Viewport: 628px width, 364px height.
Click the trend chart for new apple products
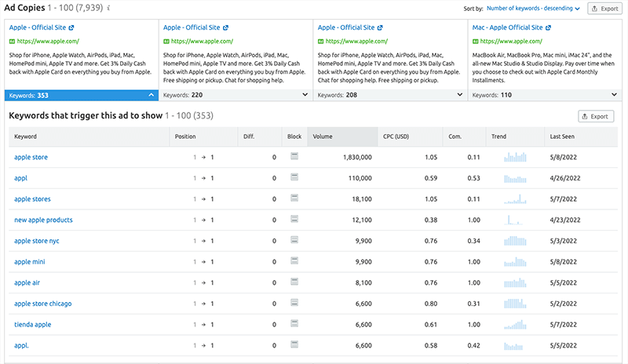pyautogui.click(x=515, y=220)
